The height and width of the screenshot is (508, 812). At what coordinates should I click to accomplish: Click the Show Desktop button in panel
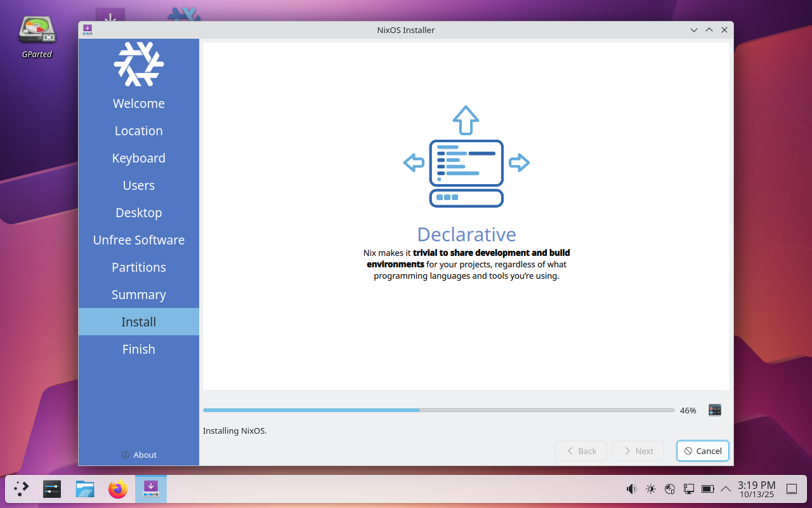792,489
